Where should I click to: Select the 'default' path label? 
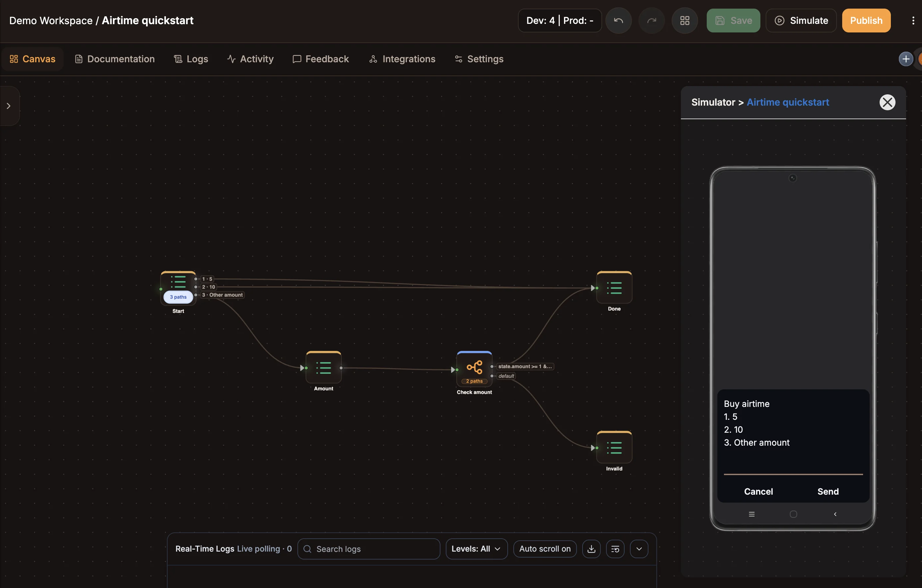pyautogui.click(x=506, y=376)
